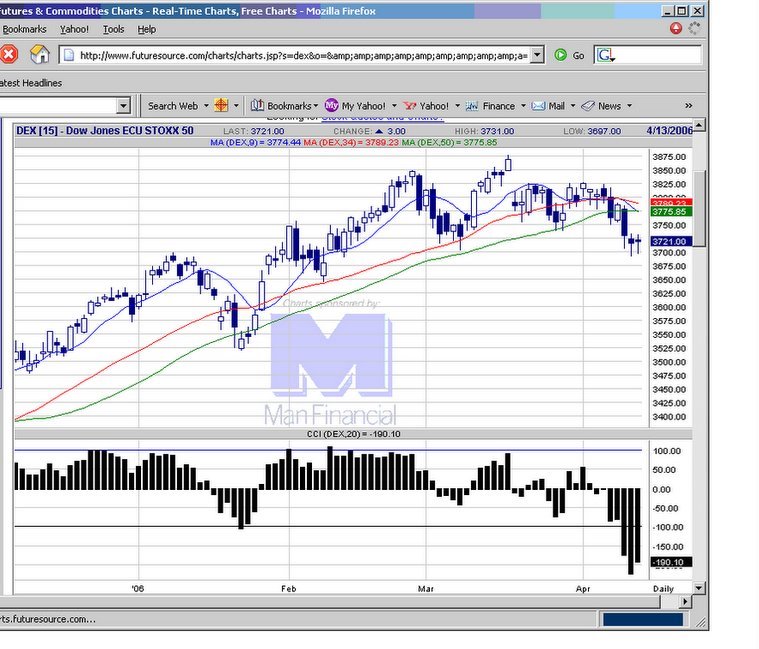Open the Bookmarks menu
The width and height of the screenshot is (759, 649).
(24, 30)
